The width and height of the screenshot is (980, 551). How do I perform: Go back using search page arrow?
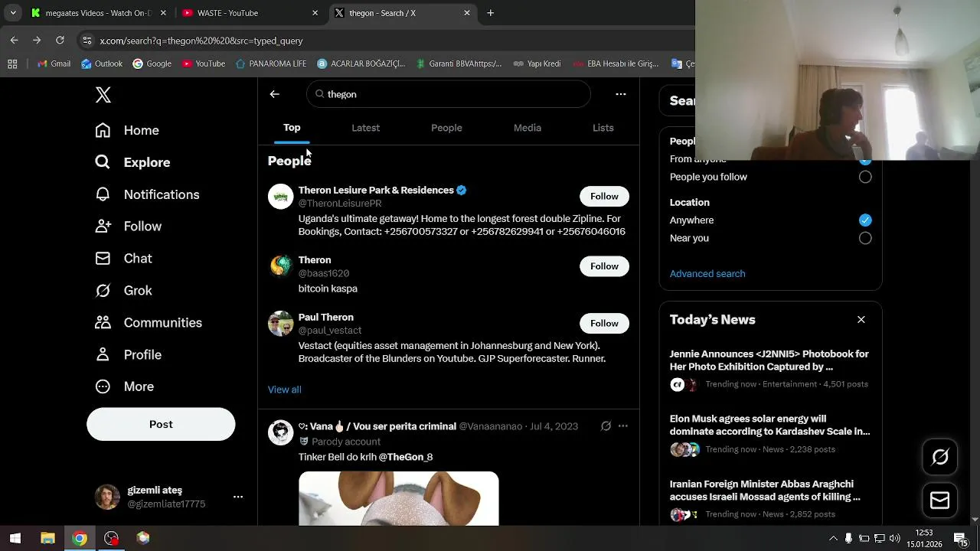(x=274, y=94)
